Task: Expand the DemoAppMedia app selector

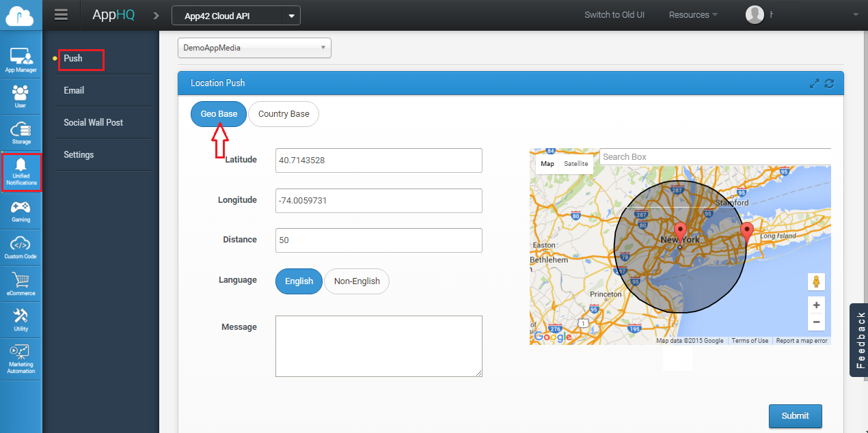Action: (254, 48)
